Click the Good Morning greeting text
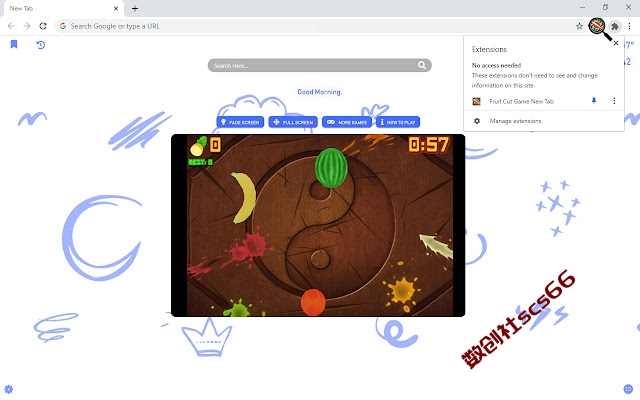Screen dimensions: 640x400 (x=320, y=92)
